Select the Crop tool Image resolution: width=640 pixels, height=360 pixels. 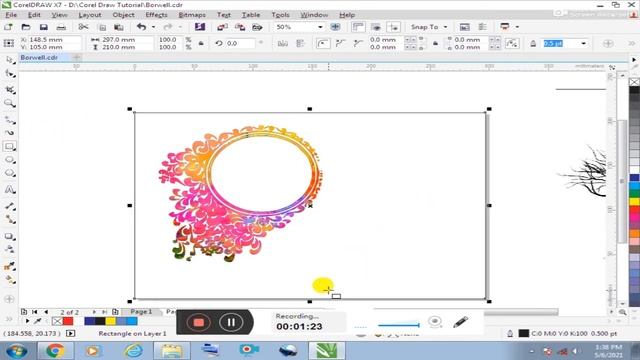pos(10,89)
